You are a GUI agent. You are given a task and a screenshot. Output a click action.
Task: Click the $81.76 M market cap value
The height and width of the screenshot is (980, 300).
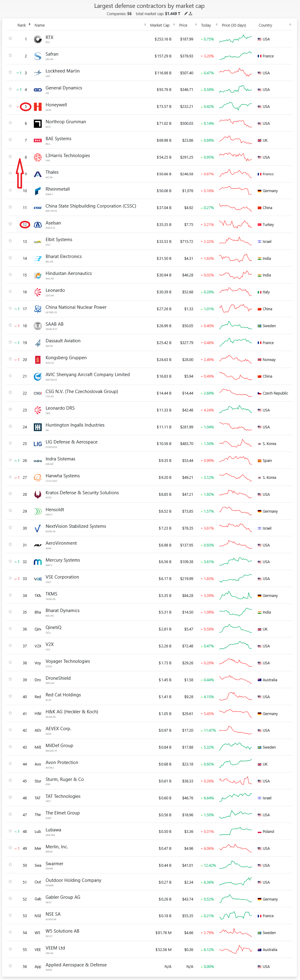pos(163,933)
